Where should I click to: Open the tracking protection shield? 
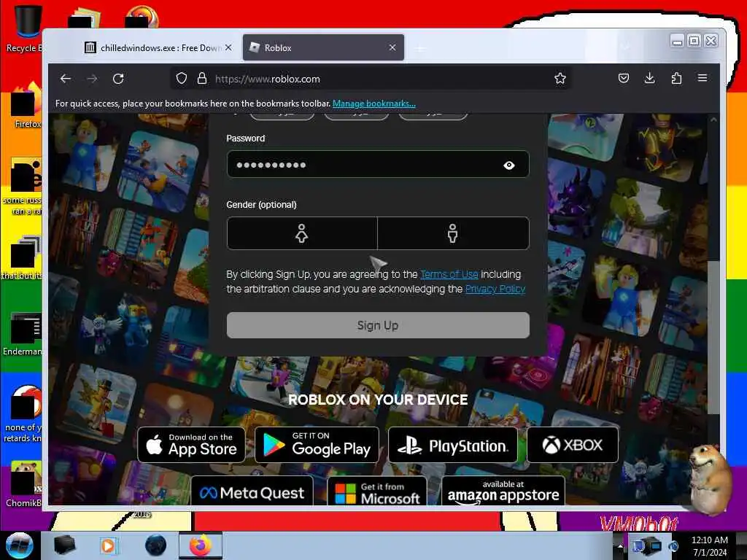(182, 78)
